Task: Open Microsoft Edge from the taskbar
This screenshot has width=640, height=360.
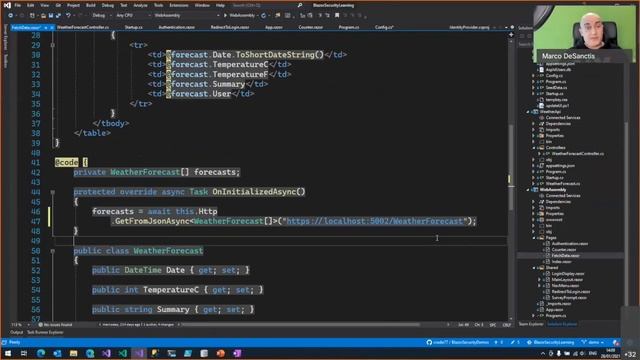Action: point(41,353)
